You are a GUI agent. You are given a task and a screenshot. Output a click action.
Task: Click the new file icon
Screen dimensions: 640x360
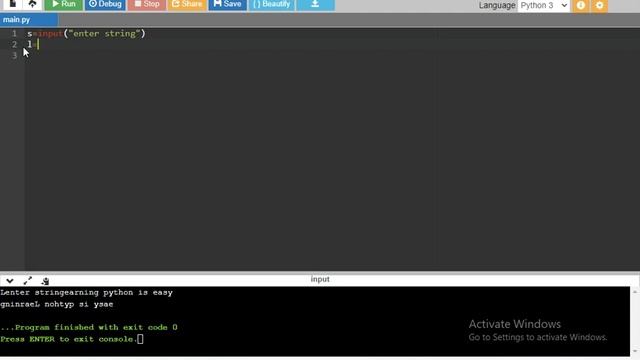pyautogui.click(x=13, y=4)
